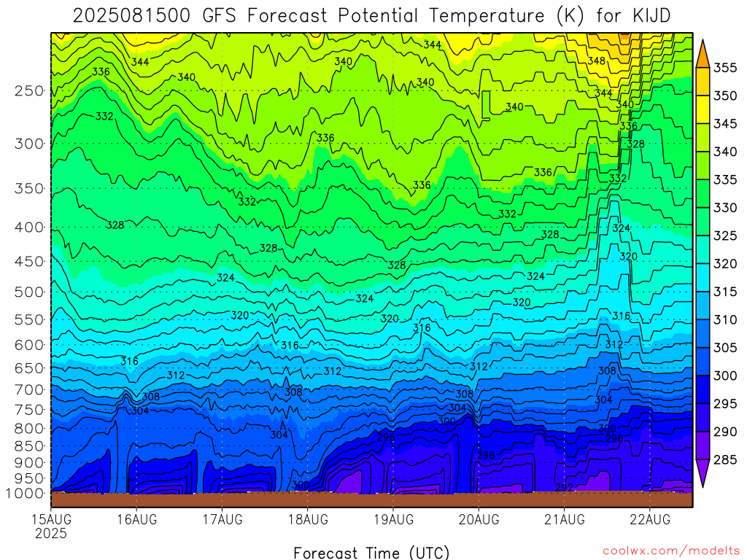Screen dimensions: 747x560
Task: Click the 22AUG date label
Action: pyautogui.click(x=650, y=519)
